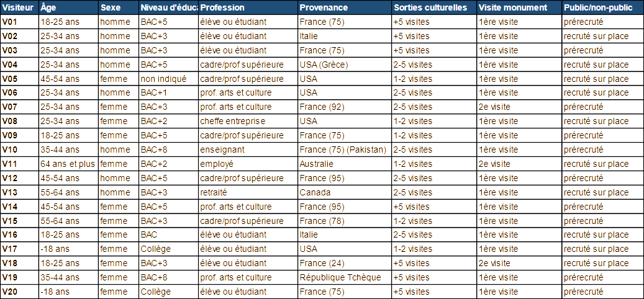644x299 pixels.
Task: Select 'Canada' provenance cell
Action: 345,192
